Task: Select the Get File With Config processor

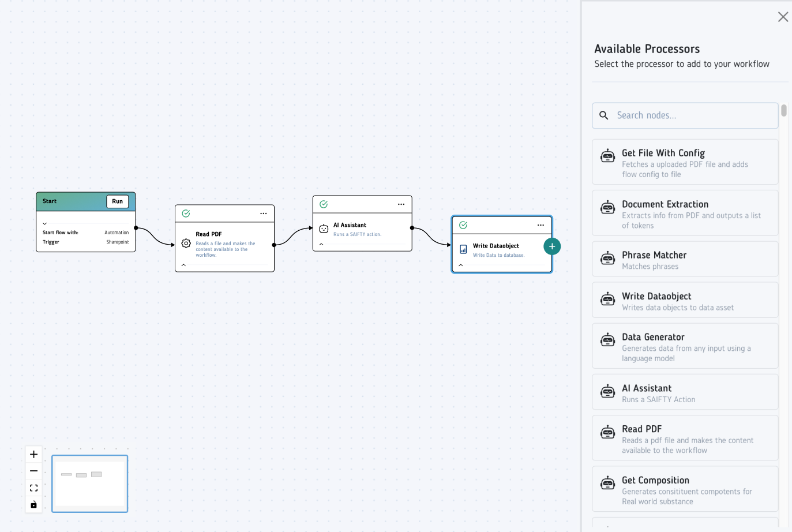Action: (685, 162)
